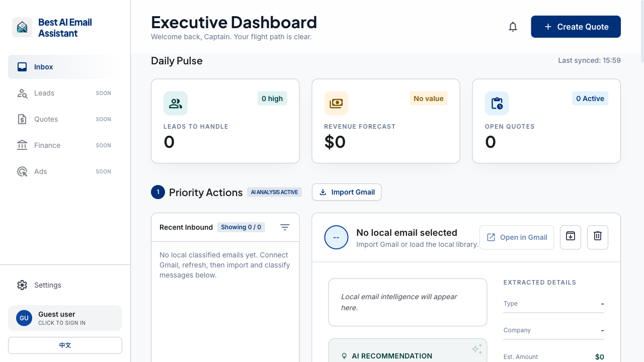The height and width of the screenshot is (362, 644).
Task: Click the trash delete icon
Action: (598, 237)
